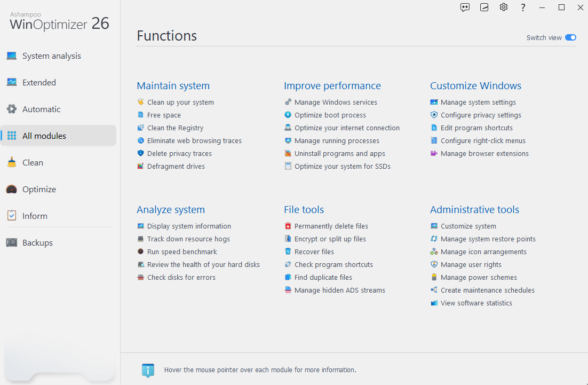Toggle the Switch view switch
Viewport: 588px width, 385px height.
pos(570,38)
